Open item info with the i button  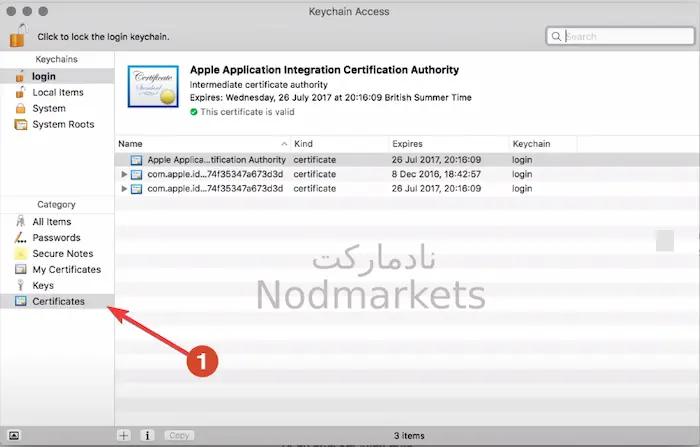coord(147,435)
